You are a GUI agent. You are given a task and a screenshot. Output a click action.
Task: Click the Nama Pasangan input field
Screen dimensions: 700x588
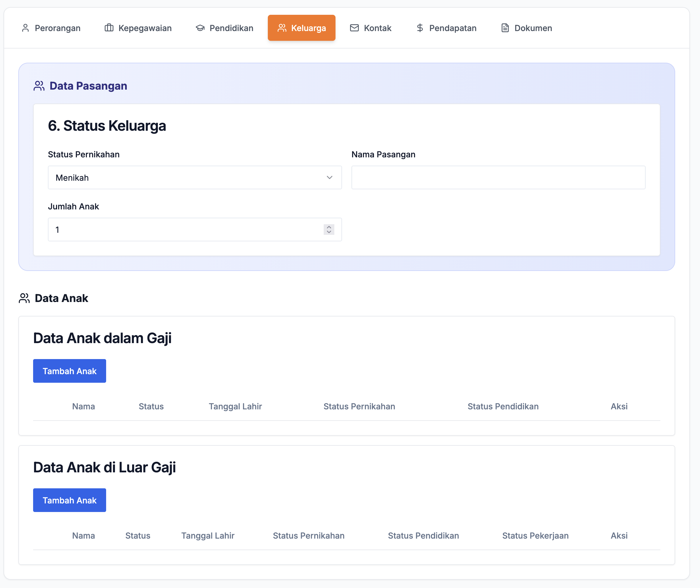pyautogui.click(x=498, y=178)
